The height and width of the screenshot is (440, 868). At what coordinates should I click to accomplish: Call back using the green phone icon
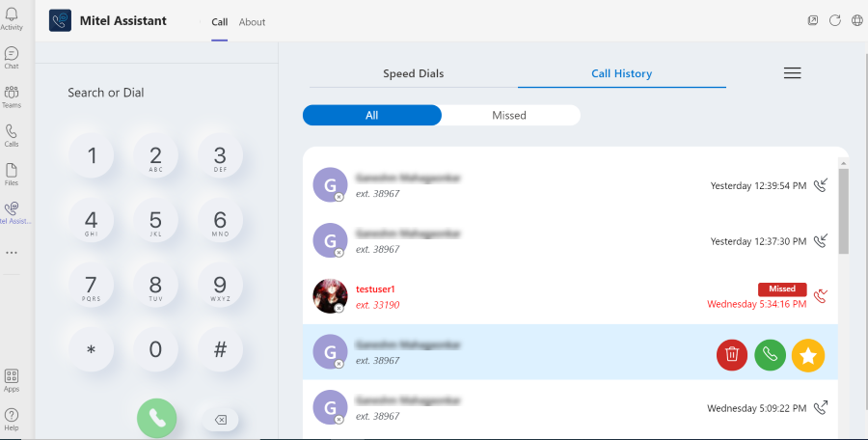pos(770,355)
